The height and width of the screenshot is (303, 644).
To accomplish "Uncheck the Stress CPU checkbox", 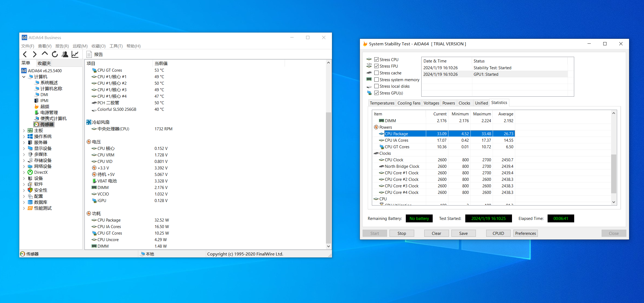I will point(376,60).
